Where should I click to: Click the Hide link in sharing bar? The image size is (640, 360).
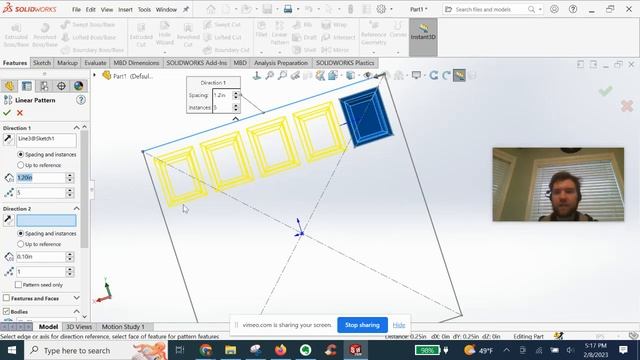tap(399, 325)
